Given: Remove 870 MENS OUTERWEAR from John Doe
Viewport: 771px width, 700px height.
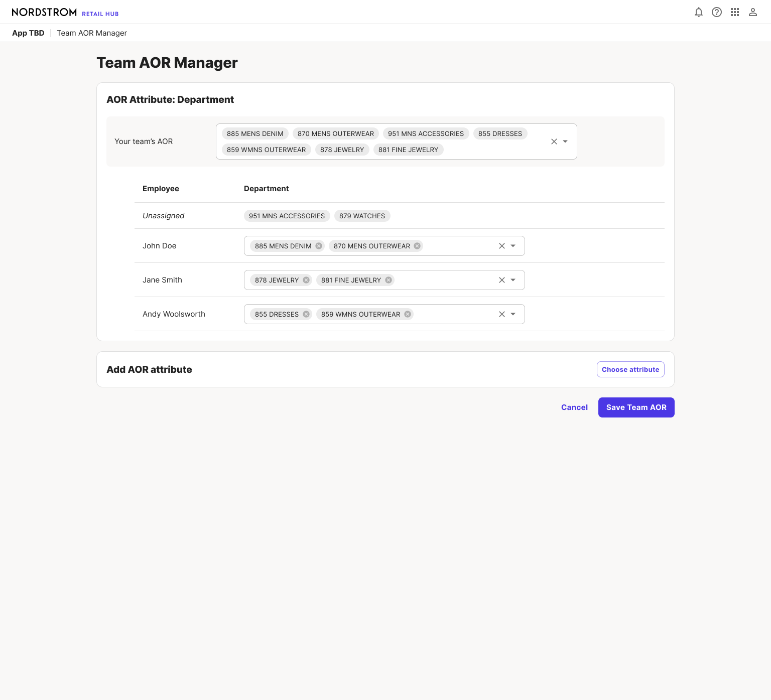Looking at the screenshot, I should click(417, 246).
